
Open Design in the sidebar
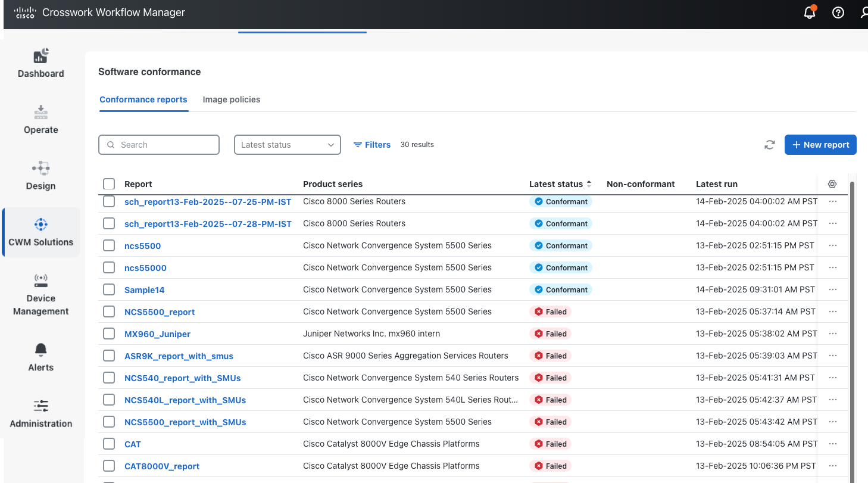coord(40,176)
